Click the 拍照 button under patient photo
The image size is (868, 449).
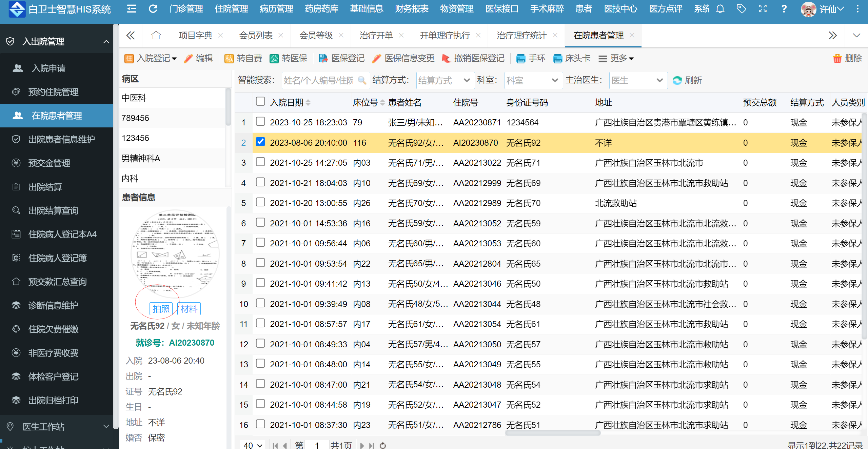(161, 309)
